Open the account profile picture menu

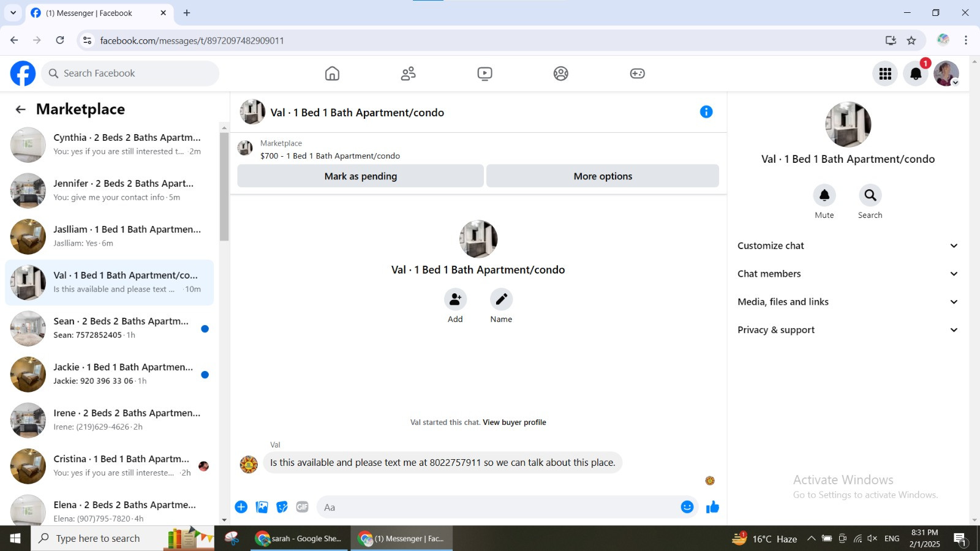tap(946, 73)
